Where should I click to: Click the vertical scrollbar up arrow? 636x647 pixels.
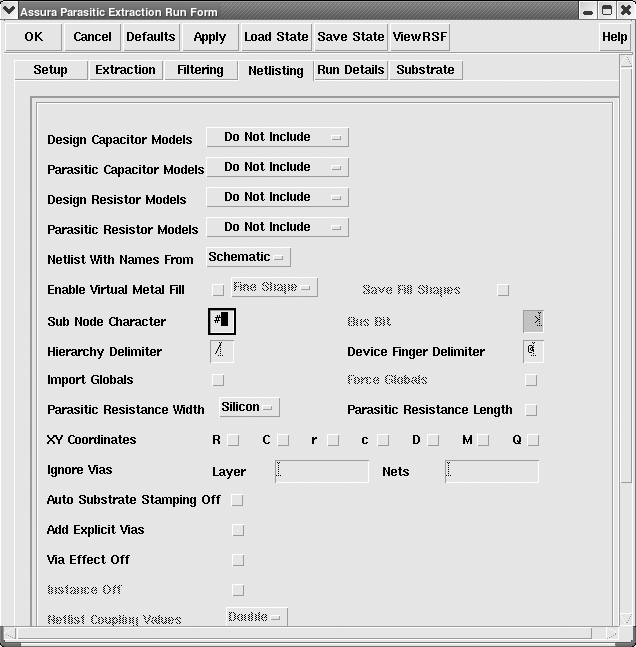tap(627, 61)
